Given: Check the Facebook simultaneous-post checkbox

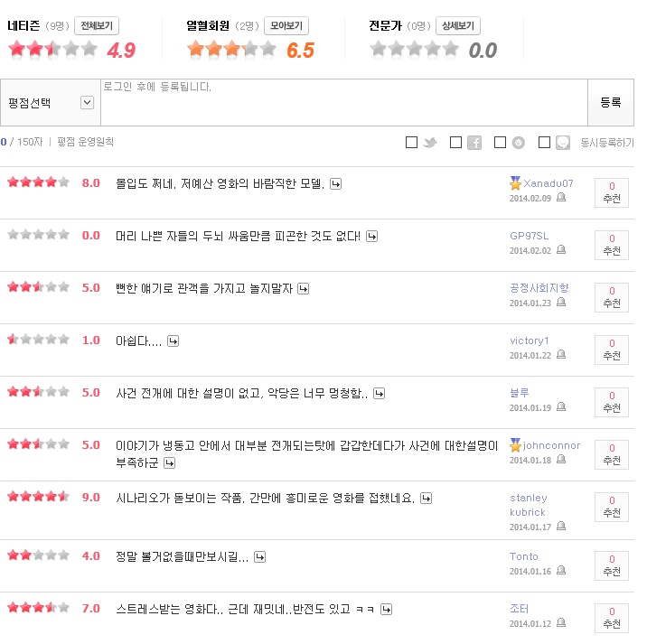Looking at the screenshot, I should tap(455, 143).
